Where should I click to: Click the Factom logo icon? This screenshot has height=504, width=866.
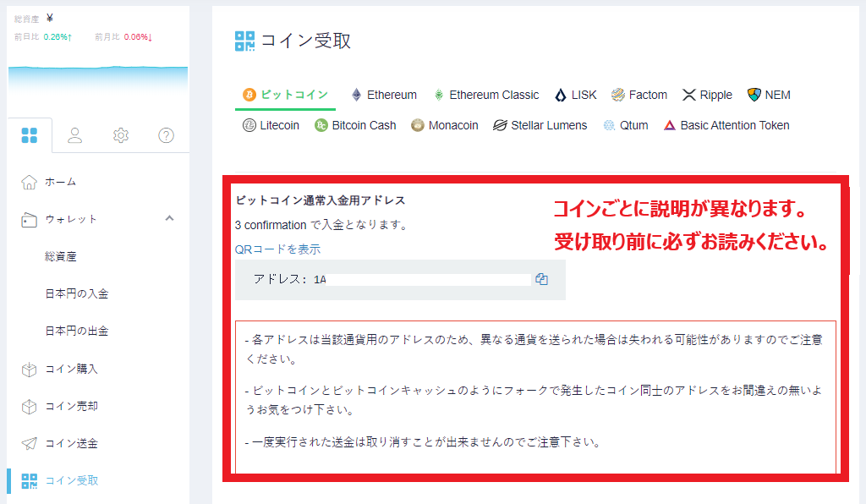click(x=618, y=95)
